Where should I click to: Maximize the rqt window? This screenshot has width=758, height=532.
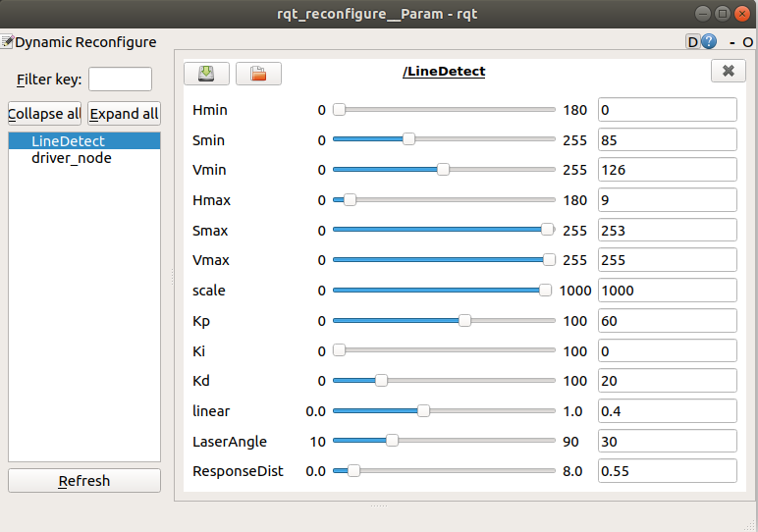[723, 14]
